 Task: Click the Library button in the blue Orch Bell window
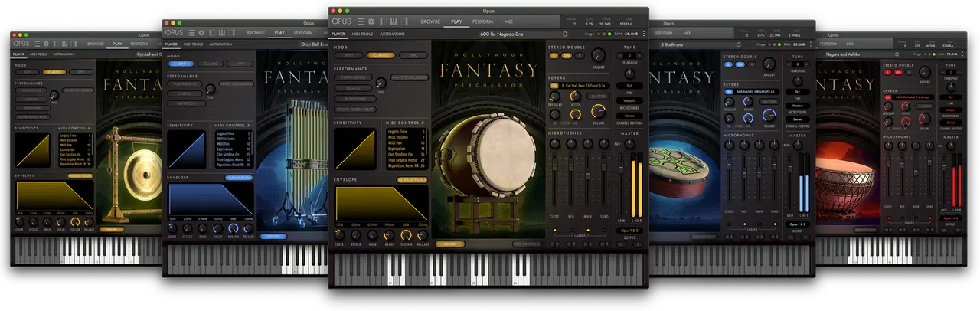[273, 236]
